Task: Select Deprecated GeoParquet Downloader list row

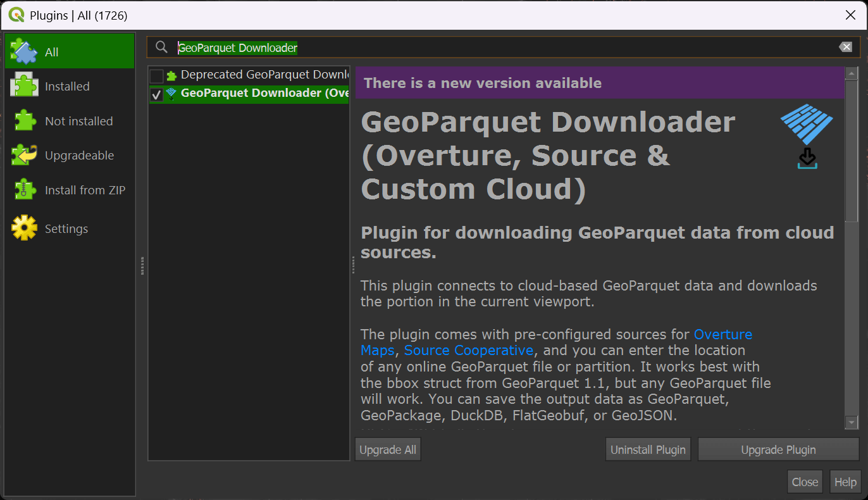Action: (x=249, y=75)
